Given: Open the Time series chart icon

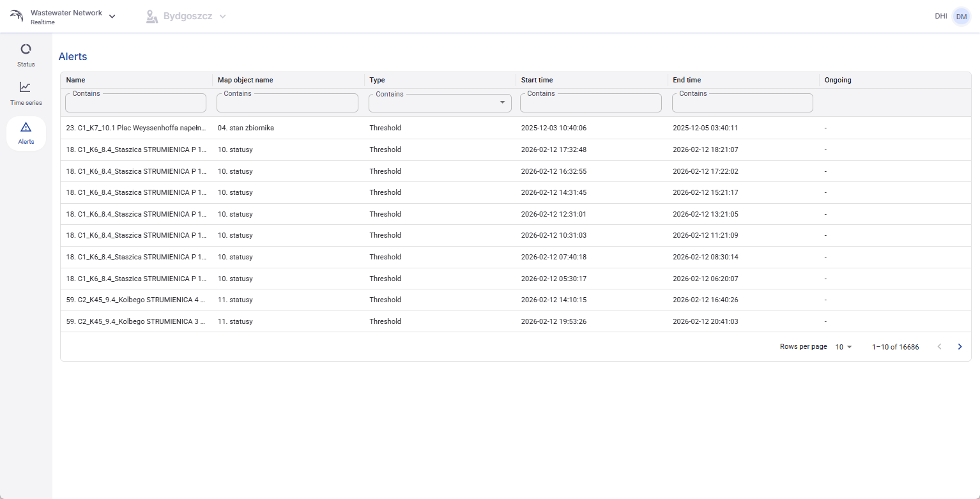Looking at the screenshot, I should coord(26,87).
